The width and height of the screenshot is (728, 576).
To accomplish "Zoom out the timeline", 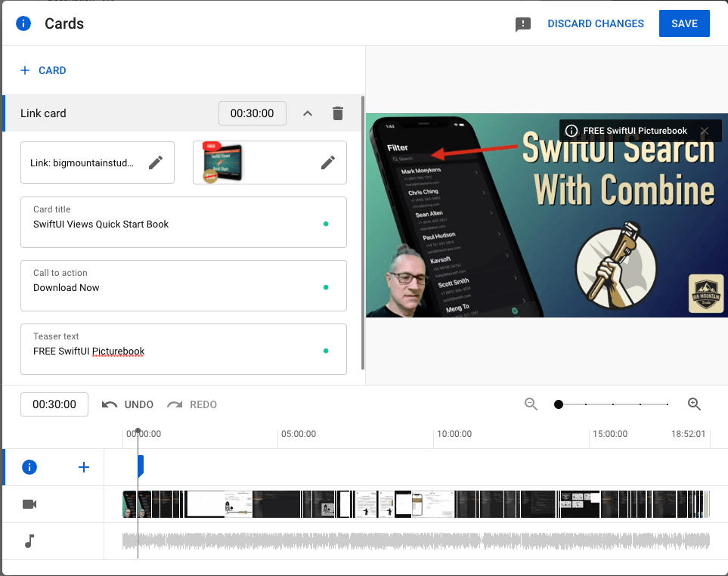I will click(x=531, y=404).
